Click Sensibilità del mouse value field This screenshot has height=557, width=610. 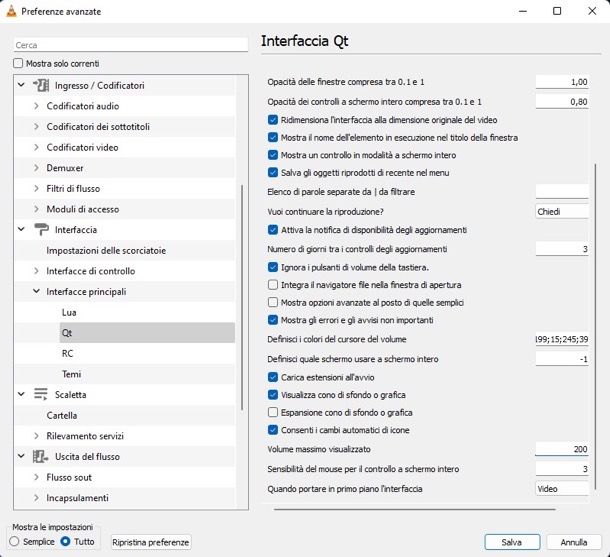click(562, 469)
